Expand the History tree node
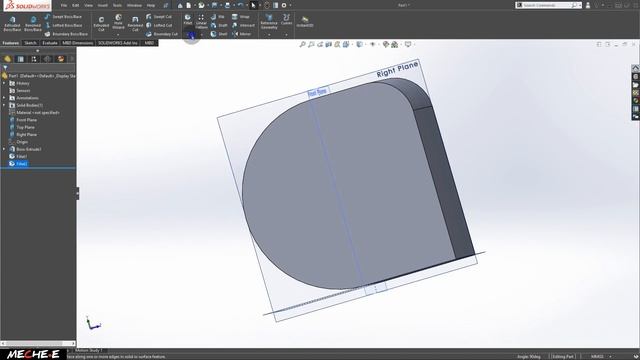 [x=4, y=83]
